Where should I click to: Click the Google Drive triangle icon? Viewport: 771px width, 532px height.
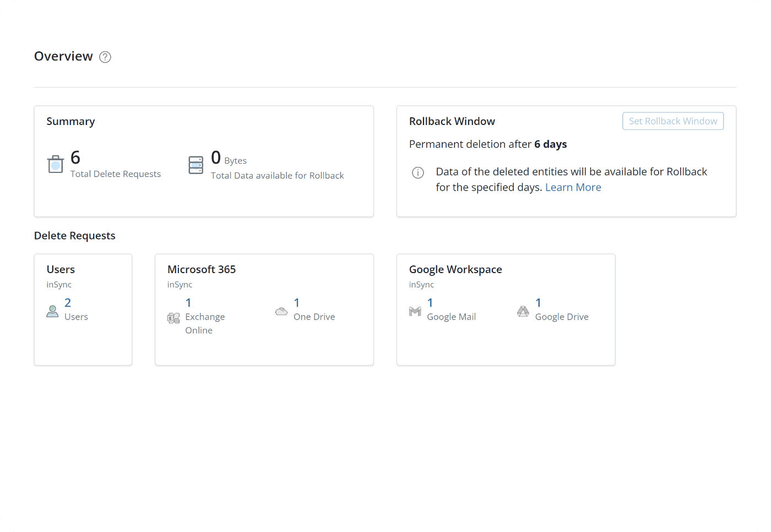[x=523, y=312]
